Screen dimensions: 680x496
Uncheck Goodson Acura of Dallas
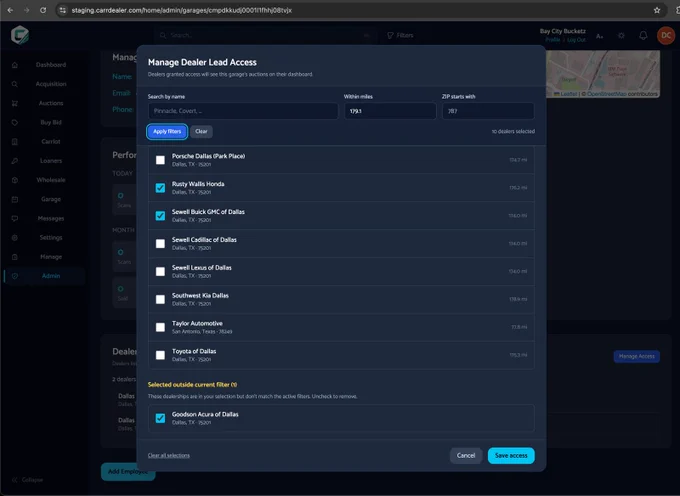click(x=160, y=418)
